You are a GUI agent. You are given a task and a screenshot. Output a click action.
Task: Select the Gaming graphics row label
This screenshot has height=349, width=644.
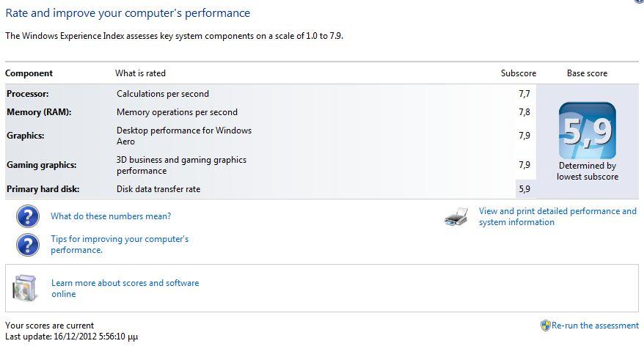coord(42,165)
